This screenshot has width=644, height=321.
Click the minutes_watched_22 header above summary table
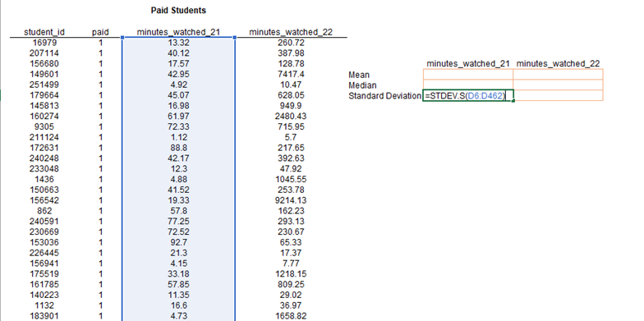[559, 64]
